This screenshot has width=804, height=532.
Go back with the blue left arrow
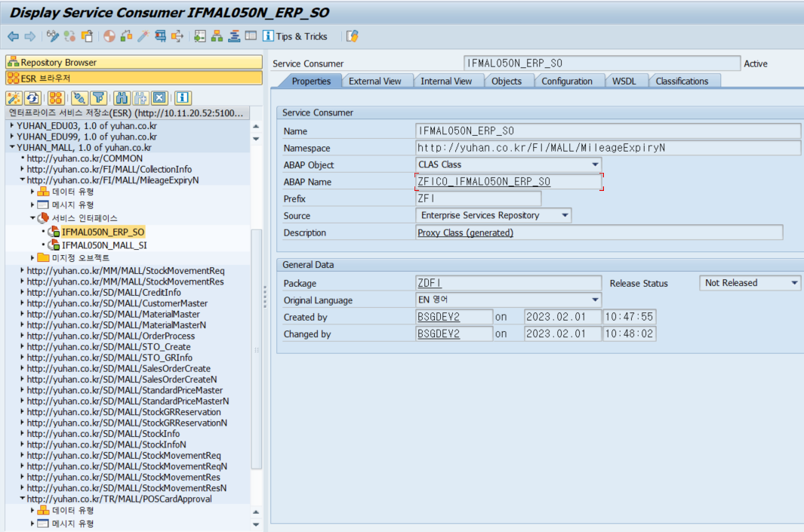click(14, 36)
